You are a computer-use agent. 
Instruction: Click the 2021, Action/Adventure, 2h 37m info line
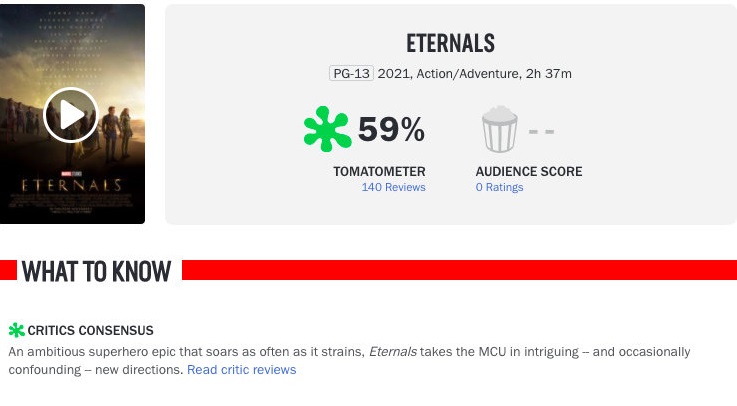(474, 73)
